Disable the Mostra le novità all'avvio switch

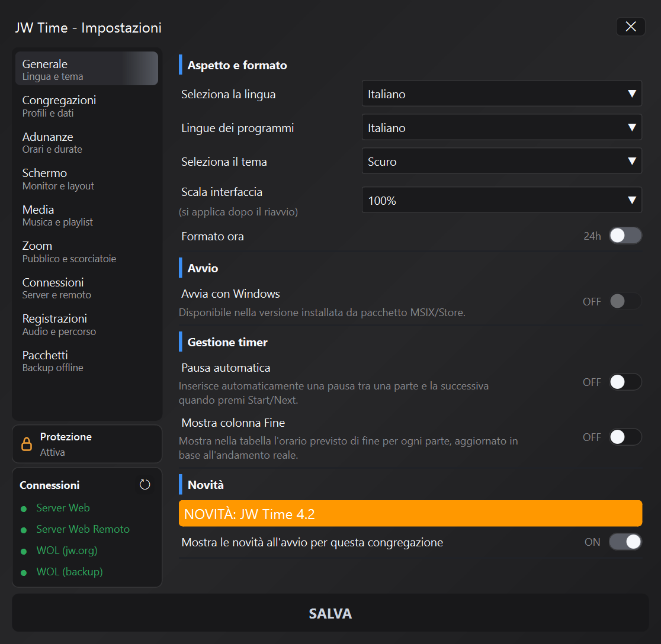625,542
